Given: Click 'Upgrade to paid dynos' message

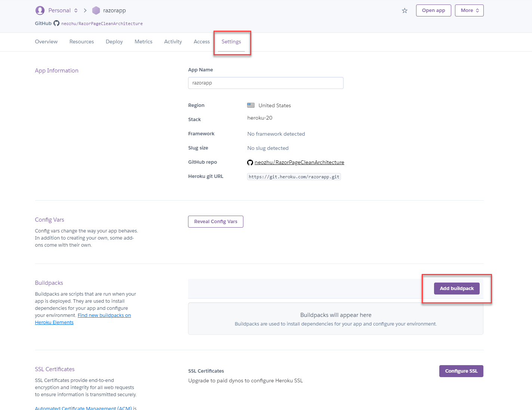Looking at the screenshot, I should pos(246,381).
